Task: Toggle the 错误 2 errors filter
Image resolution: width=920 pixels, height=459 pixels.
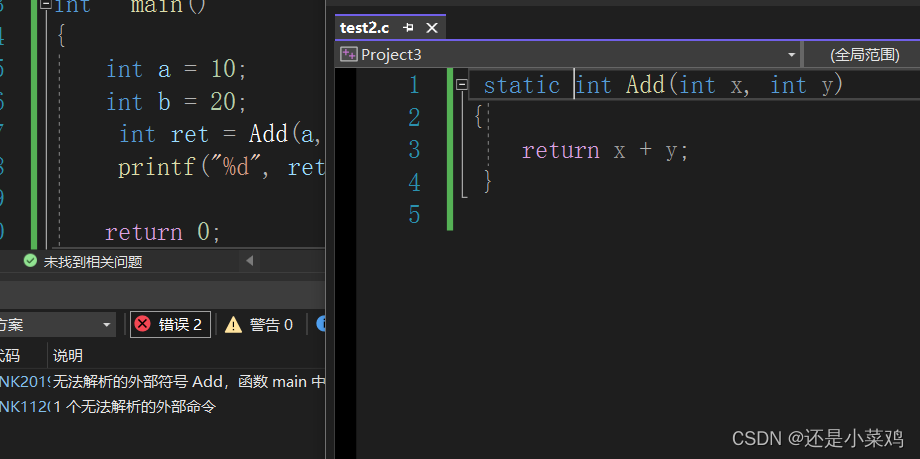Action: point(170,325)
